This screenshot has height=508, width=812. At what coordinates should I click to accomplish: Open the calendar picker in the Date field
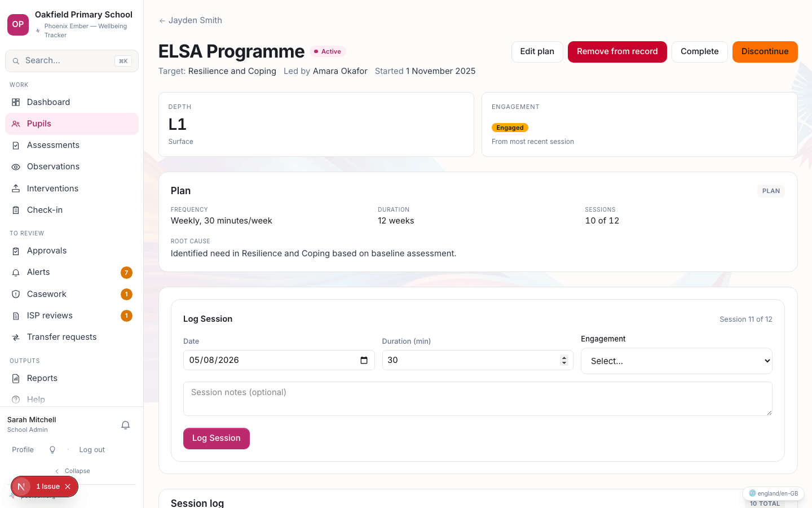[364, 360]
